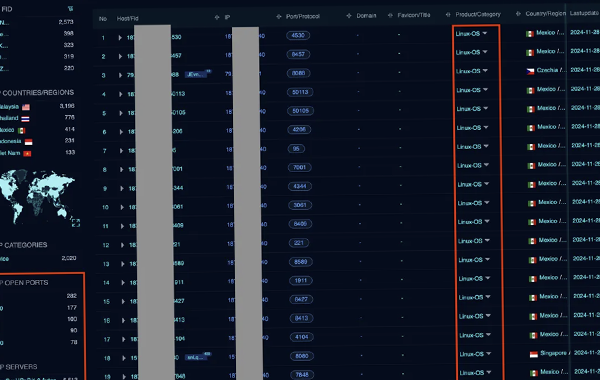The width and height of the screenshot is (600, 380).
Task: Click the filter icon beside the FID heading
Action: (x=70, y=8)
